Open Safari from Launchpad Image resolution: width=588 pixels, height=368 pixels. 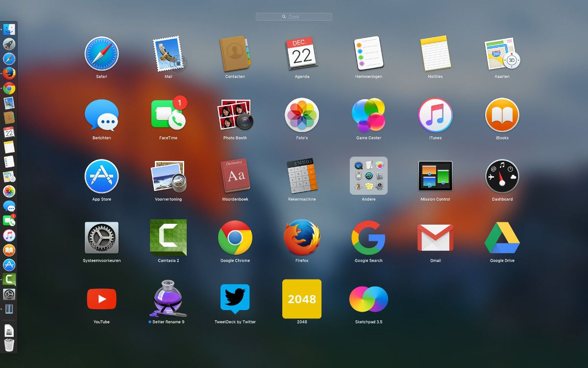101,54
